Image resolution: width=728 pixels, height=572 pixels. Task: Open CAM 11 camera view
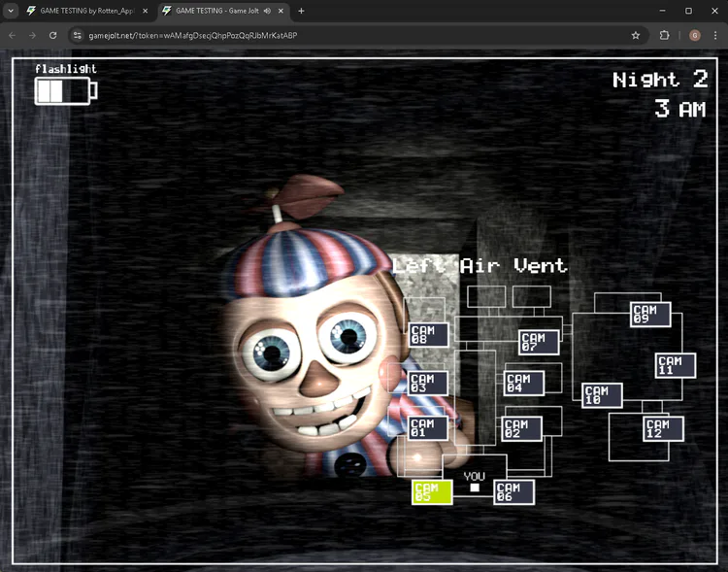(676, 365)
